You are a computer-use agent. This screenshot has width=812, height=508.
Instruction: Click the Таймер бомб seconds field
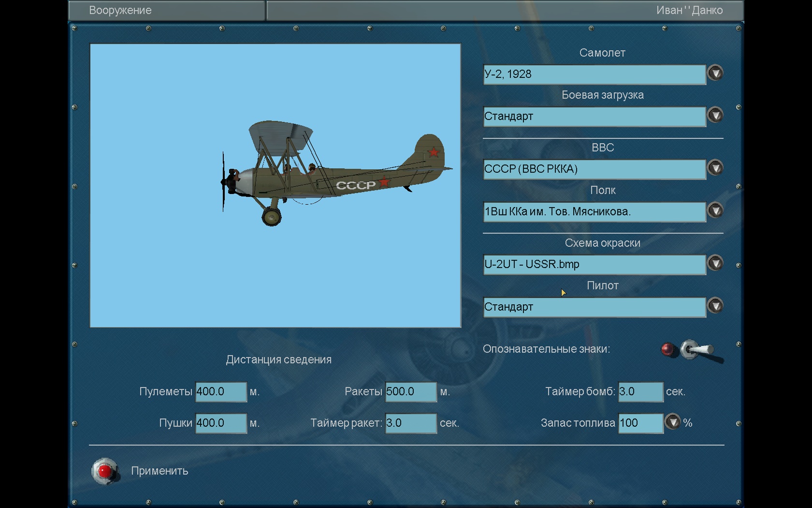[641, 392]
